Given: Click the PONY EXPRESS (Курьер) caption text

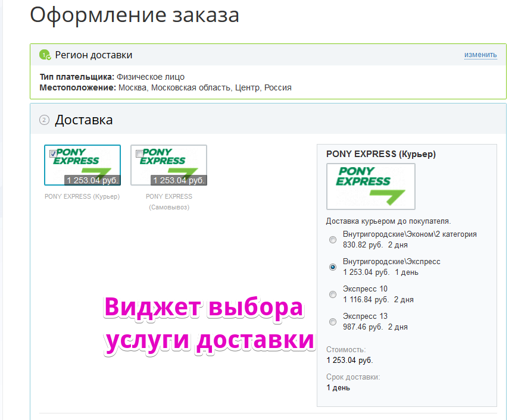Looking at the screenshot, I should [82, 196].
